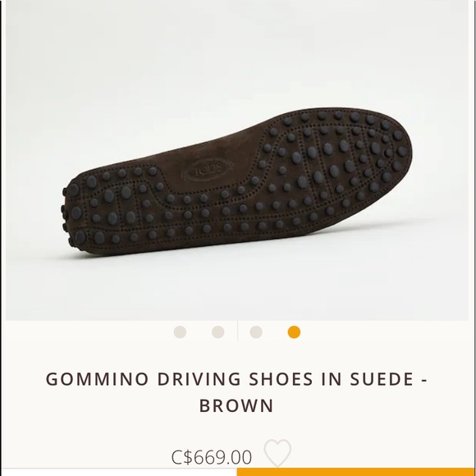Image resolution: width=476 pixels, height=476 pixels.
Task: Click the orange button at the bottom
Action: pos(356,472)
